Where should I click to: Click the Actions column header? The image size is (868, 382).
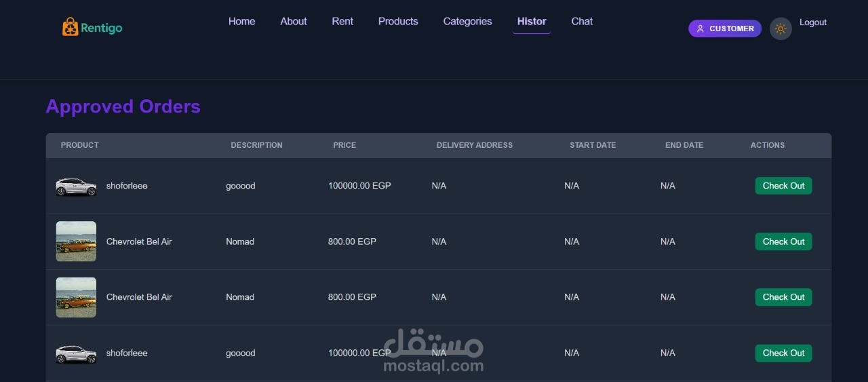pyautogui.click(x=768, y=145)
